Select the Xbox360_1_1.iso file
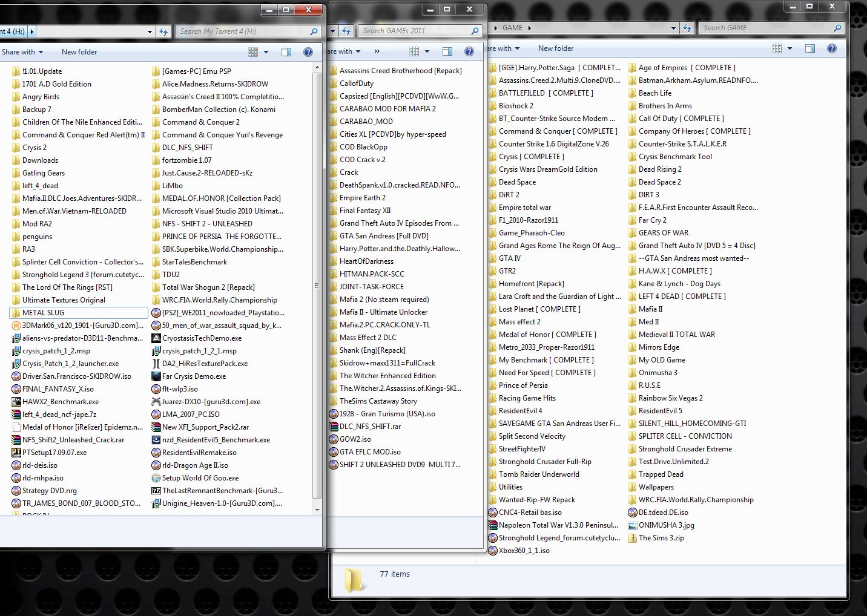Image resolution: width=867 pixels, height=616 pixels. tap(519, 551)
